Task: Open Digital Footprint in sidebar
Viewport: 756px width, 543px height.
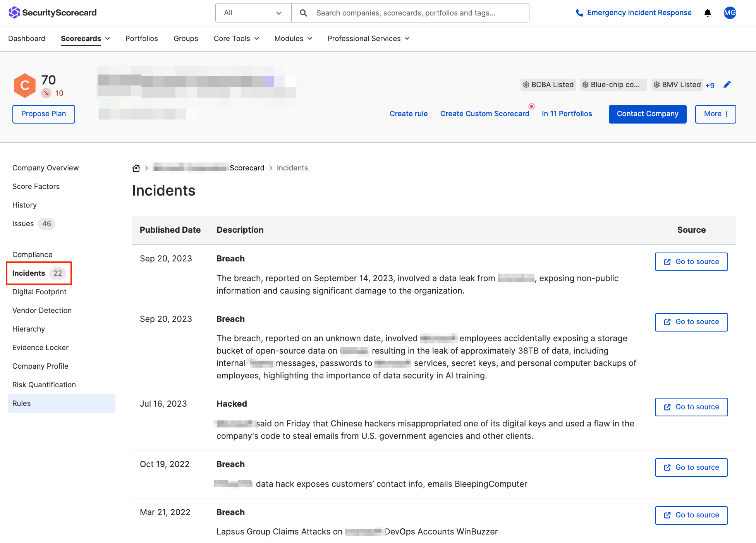Action: [x=40, y=292]
